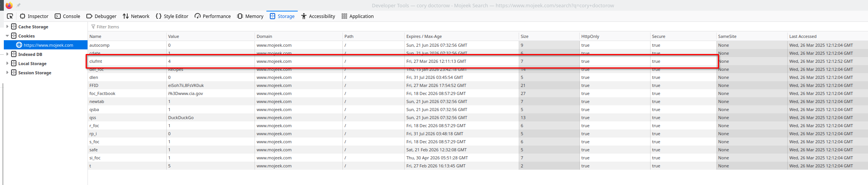Screen dimensions: 868x185
Task: Sort by the SameSite column header
Action: pyautogui.click(x=751, y=36)
